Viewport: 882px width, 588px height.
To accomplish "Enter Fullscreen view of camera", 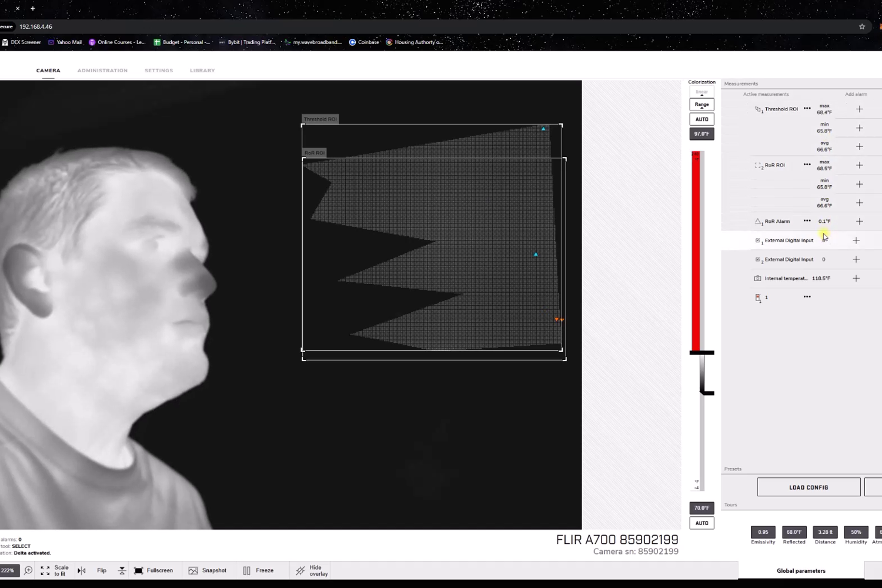I will tap(153, 571).
